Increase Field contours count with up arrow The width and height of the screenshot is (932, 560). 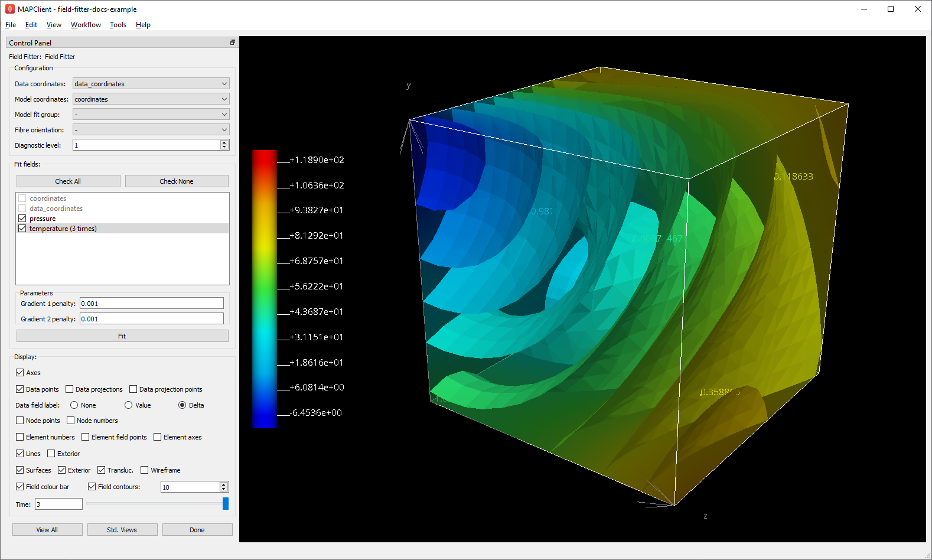pyautogui.click(x=224, y=484)
